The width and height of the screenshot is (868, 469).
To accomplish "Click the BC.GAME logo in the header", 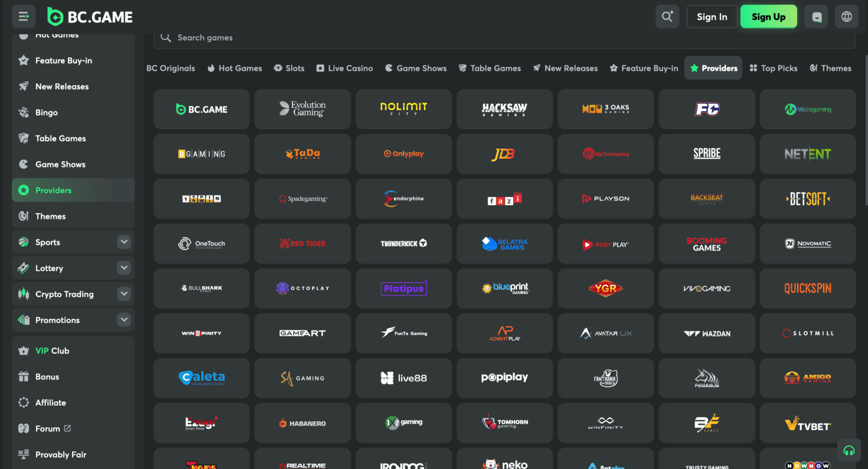I will (90, 17).
